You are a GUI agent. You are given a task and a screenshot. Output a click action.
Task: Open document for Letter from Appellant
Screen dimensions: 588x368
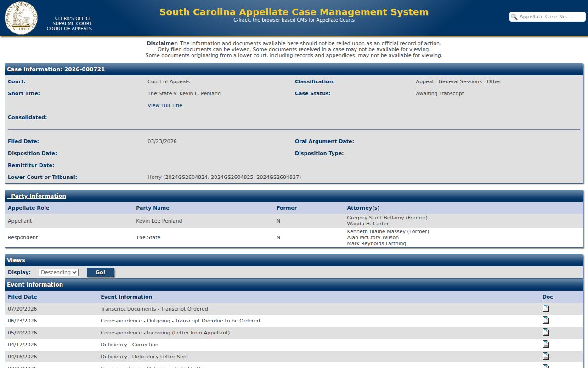[546, 332]
